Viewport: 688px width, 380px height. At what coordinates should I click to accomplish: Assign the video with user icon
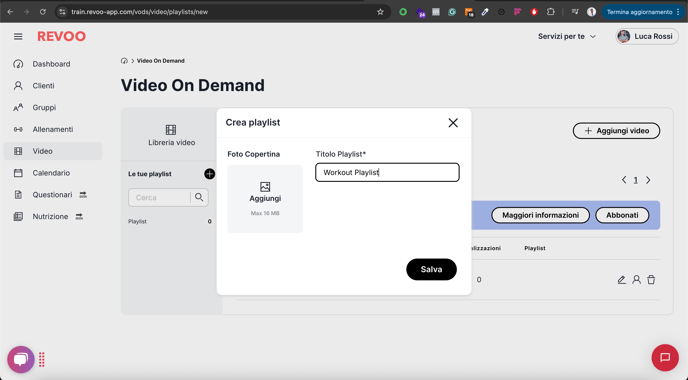coord(636,280)
